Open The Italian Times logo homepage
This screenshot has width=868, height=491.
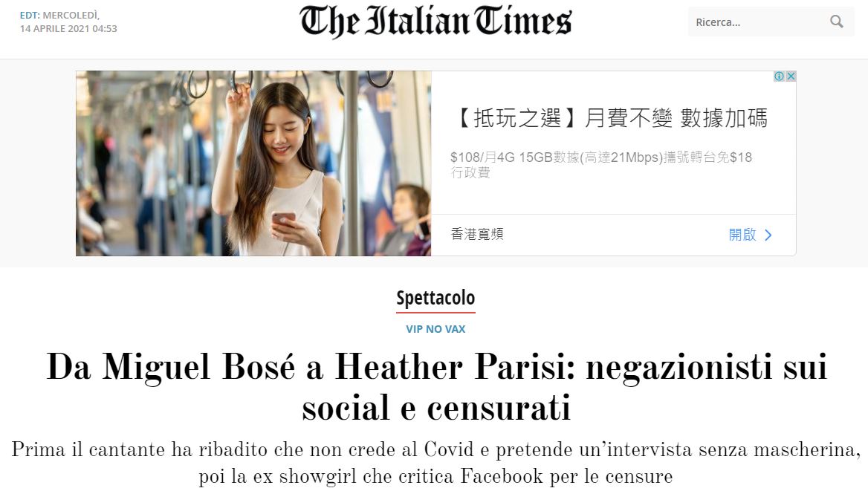click(435, 22)
